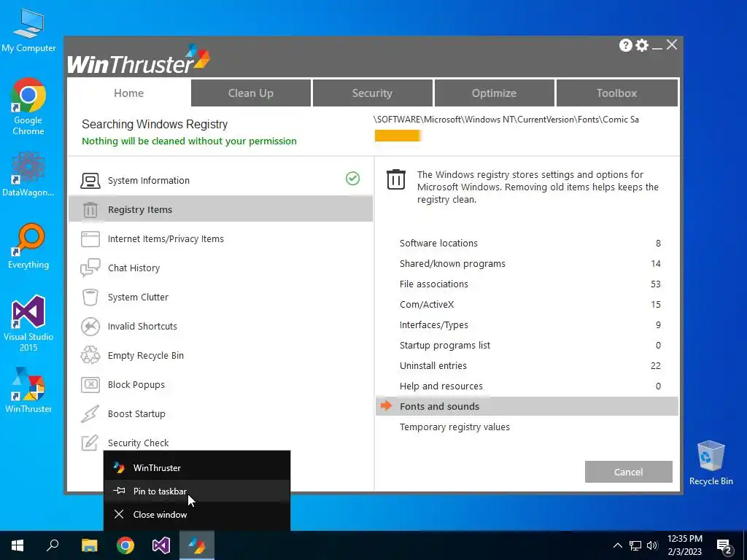Select Internet Items/Privacy Items label

pos(166,239)
